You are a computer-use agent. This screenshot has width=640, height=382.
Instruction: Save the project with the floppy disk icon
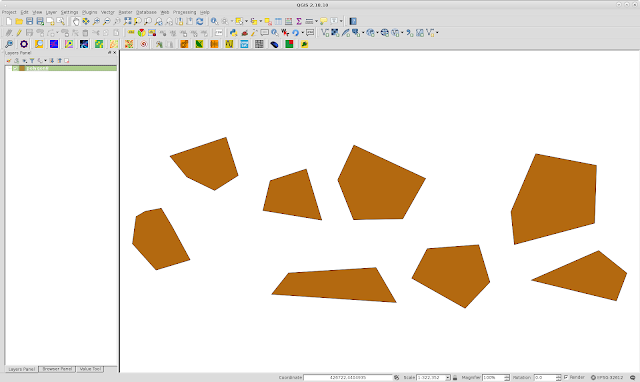click(x=29, y=21)
